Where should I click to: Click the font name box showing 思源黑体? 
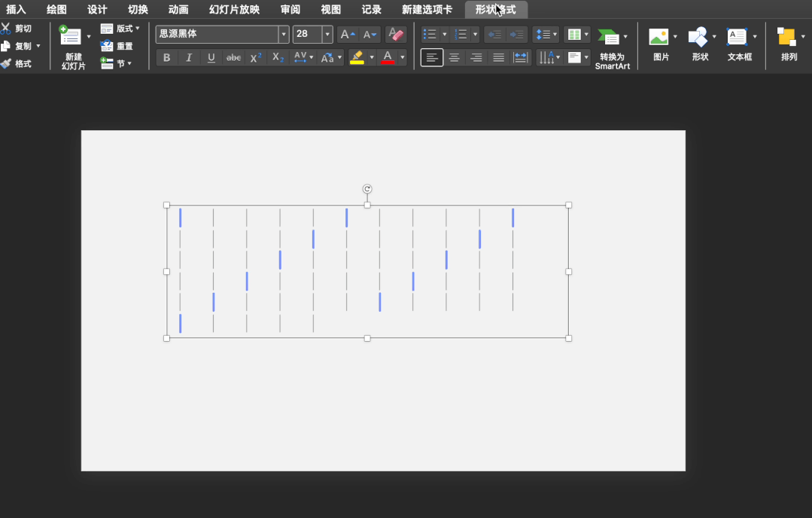click(x=217, y=34)
